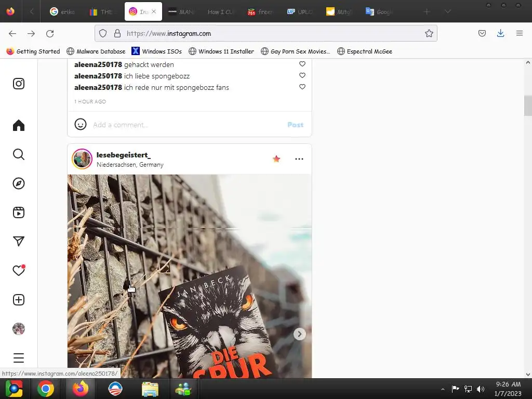The image size is (532, 399).
Task: Open aleena250178 profile from 'ich liebe spongebozz' comment
Action: coord(98,76)
